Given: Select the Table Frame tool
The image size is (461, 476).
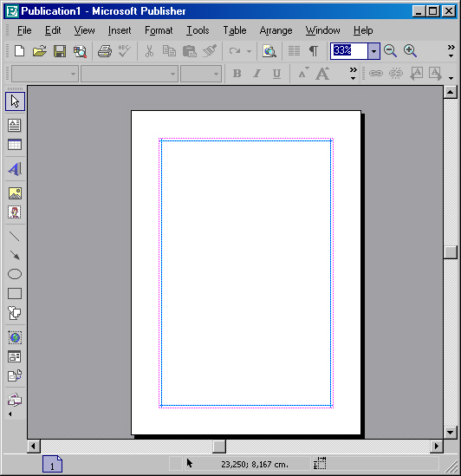Looking at the screenshot, I should click(15, 145).
